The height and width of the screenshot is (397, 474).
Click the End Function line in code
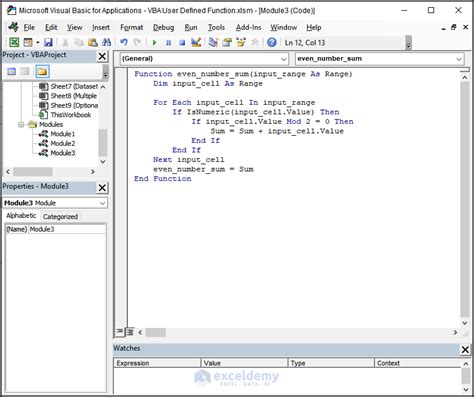(x=163, y=179)
